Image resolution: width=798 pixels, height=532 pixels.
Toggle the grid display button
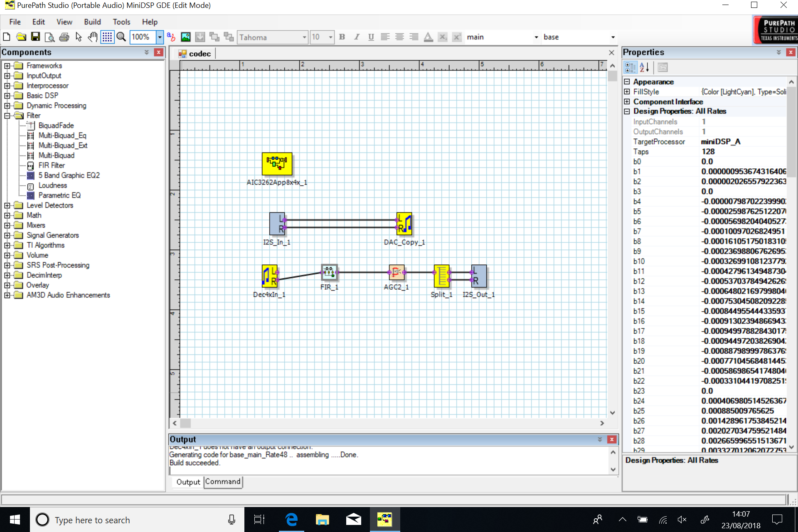[107, 37]
